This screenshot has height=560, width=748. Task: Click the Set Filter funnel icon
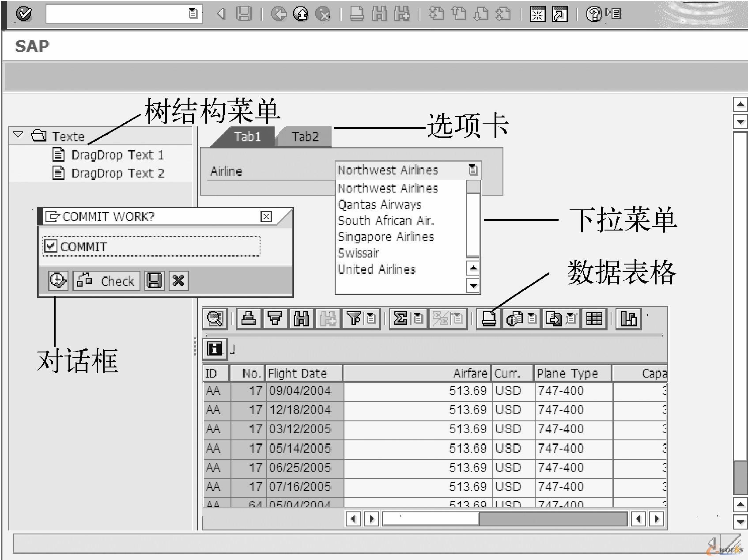click(x=354, y=319)
